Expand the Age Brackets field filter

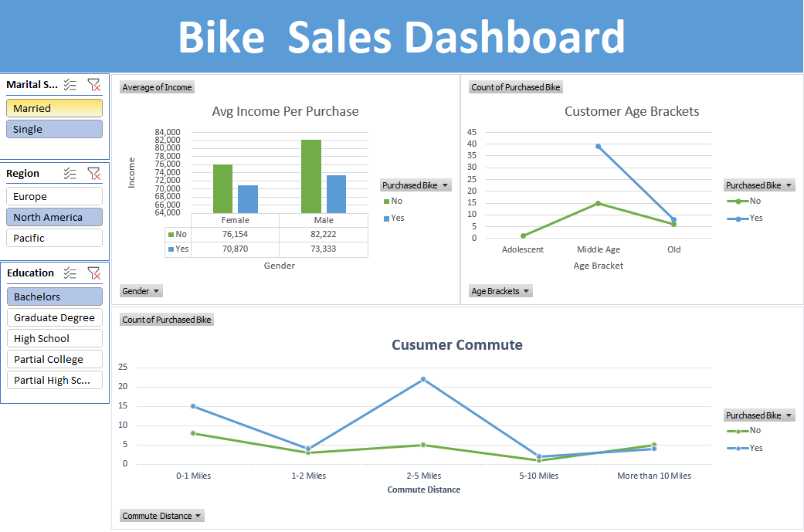click(x=500, y=291)
